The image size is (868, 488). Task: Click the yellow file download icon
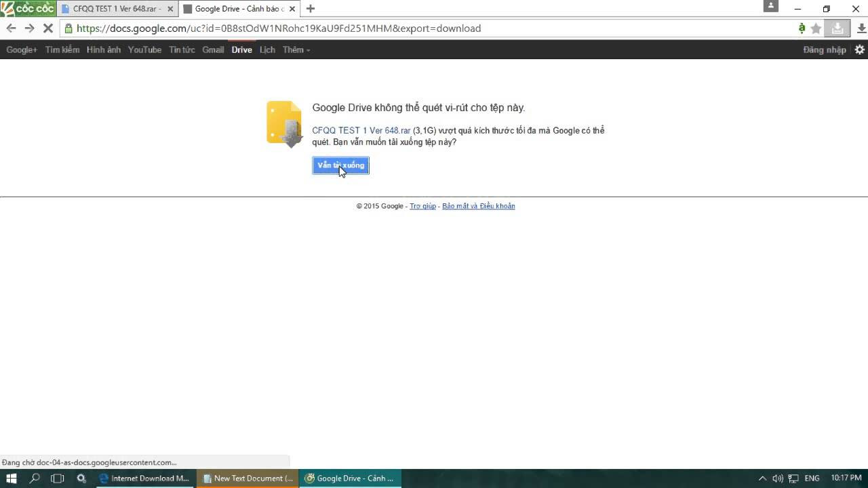(x=284, y=124)
